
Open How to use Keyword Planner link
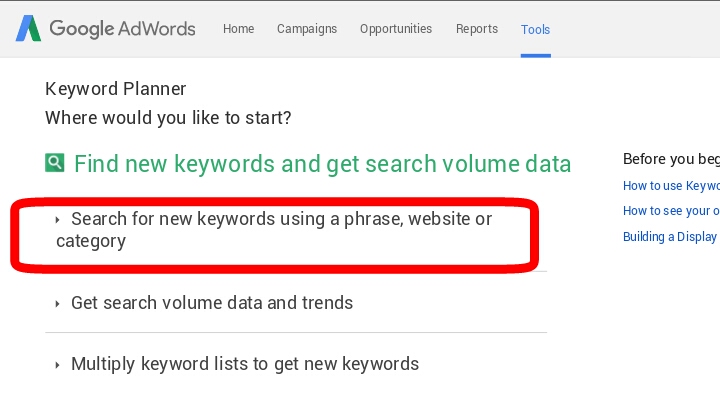coord(671,185)
